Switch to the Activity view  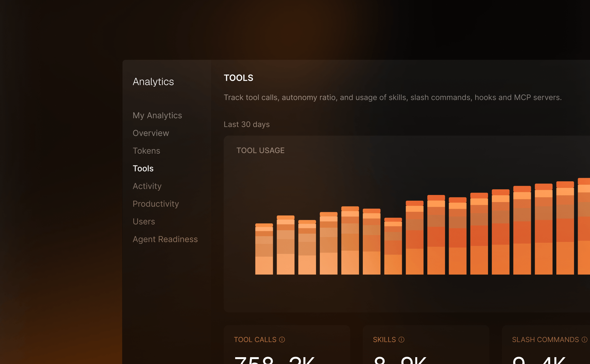pos(147,186)
